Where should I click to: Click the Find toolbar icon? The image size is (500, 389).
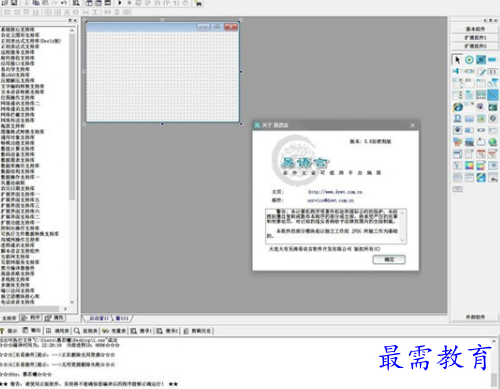point(76,3)
